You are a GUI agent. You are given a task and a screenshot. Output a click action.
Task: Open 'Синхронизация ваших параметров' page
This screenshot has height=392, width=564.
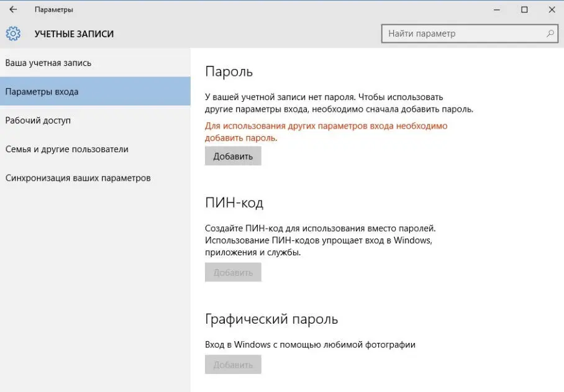78,178
